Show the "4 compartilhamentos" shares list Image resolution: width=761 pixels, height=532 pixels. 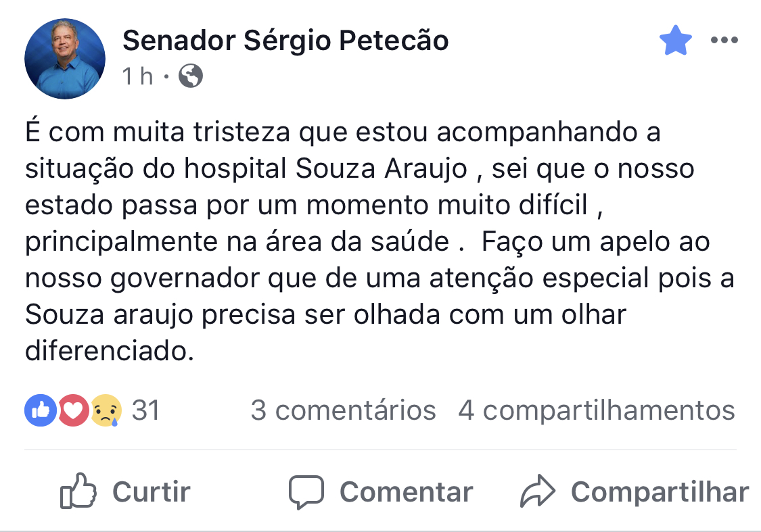coord(597,410)
